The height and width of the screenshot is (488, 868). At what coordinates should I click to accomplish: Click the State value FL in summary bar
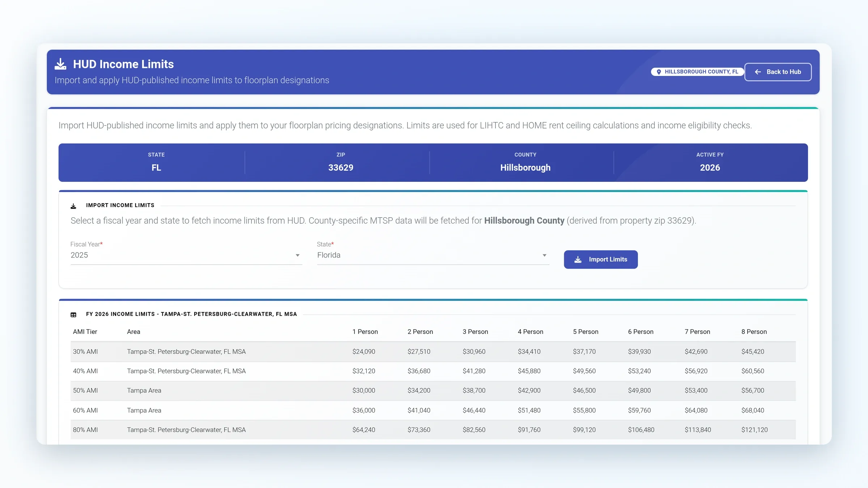click(156, 168)
